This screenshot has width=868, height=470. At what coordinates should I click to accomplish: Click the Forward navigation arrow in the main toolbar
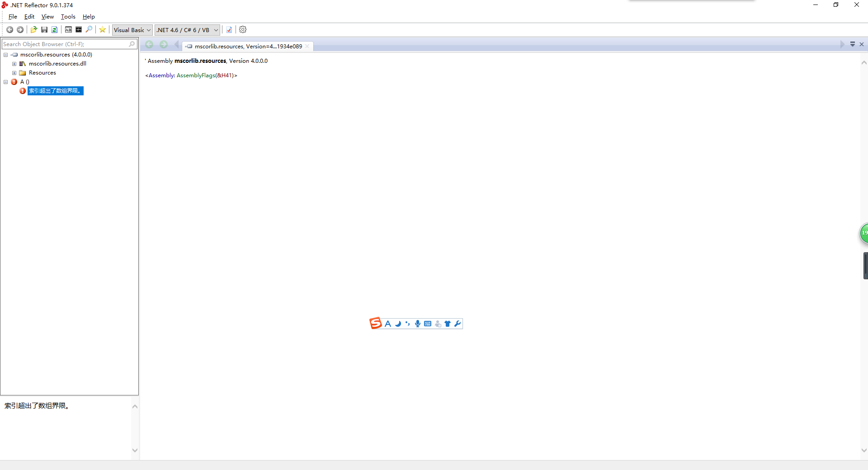[20, 30]
